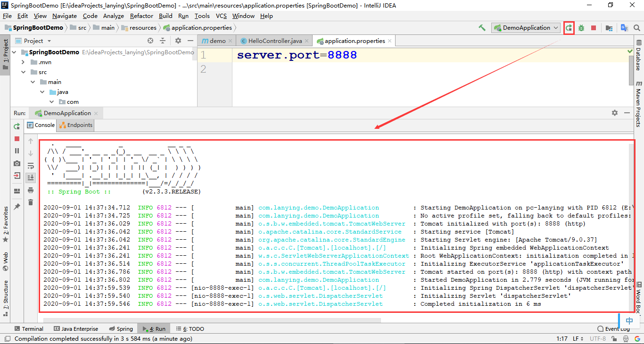Go up the stack trace arrow
The image size is (644, 344).
pyautogui.click(x=31, y=141)
